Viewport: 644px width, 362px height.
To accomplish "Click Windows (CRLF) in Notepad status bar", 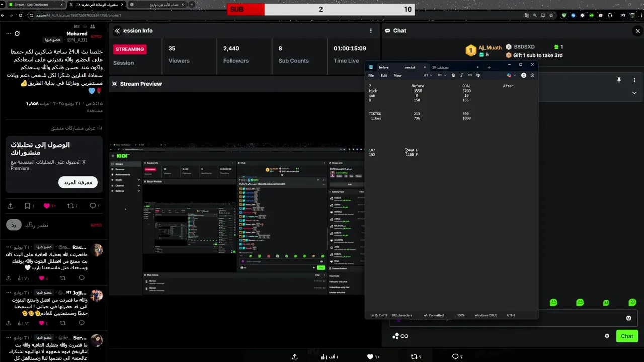I will coord(486,315).
